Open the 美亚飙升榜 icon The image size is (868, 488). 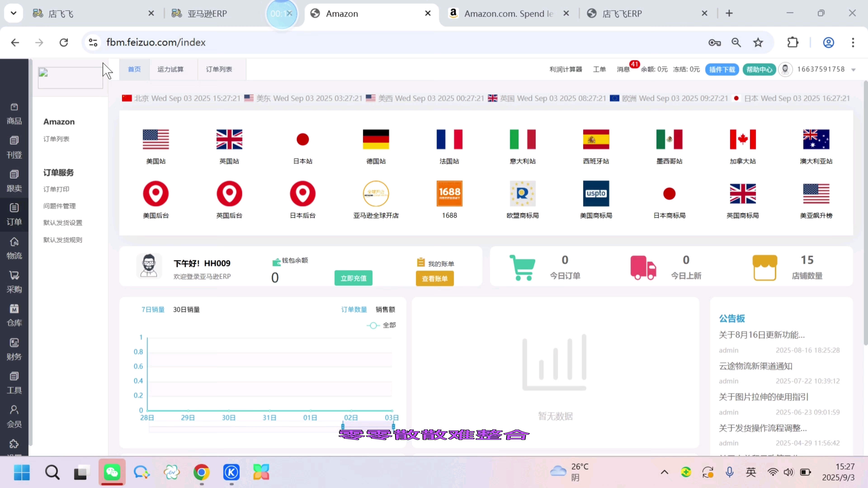coord(816,194)
